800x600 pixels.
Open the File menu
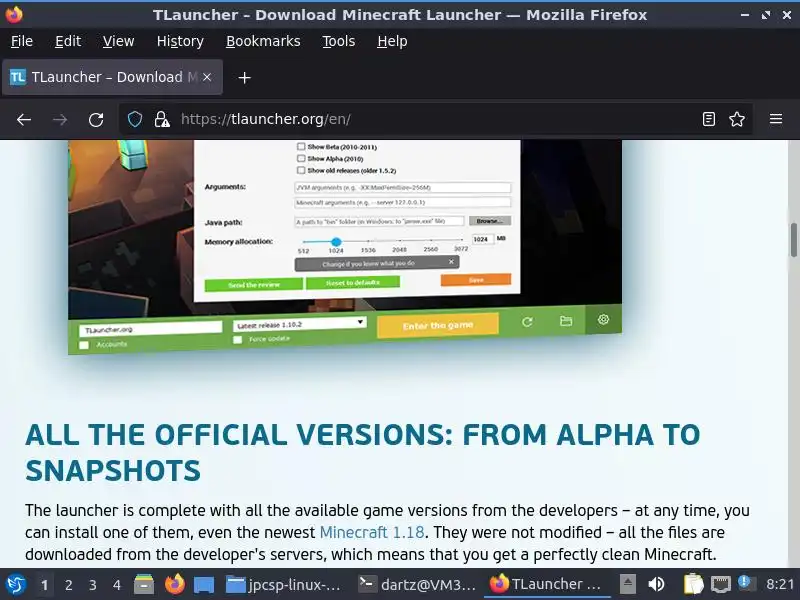[22, 41]
